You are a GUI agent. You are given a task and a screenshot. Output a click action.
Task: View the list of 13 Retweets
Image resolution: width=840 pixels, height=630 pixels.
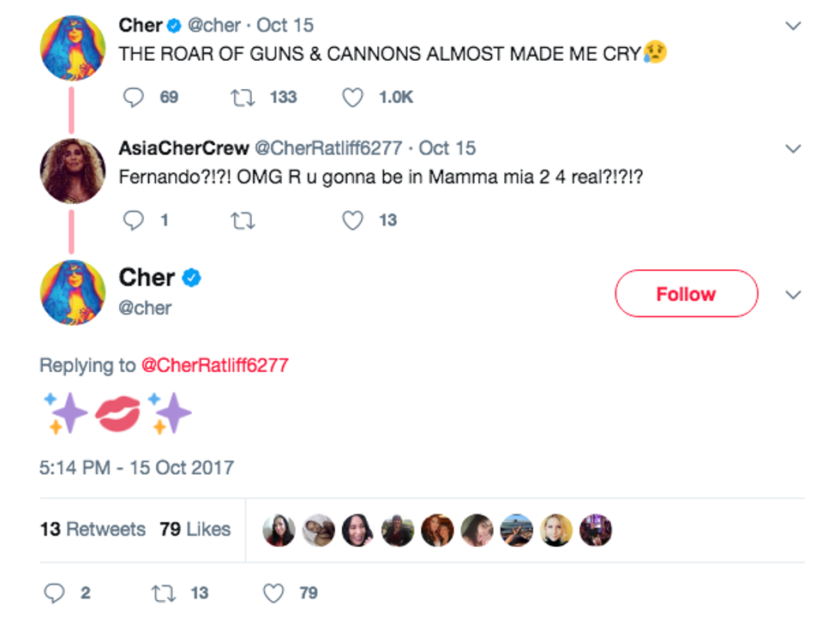[93, 530]
